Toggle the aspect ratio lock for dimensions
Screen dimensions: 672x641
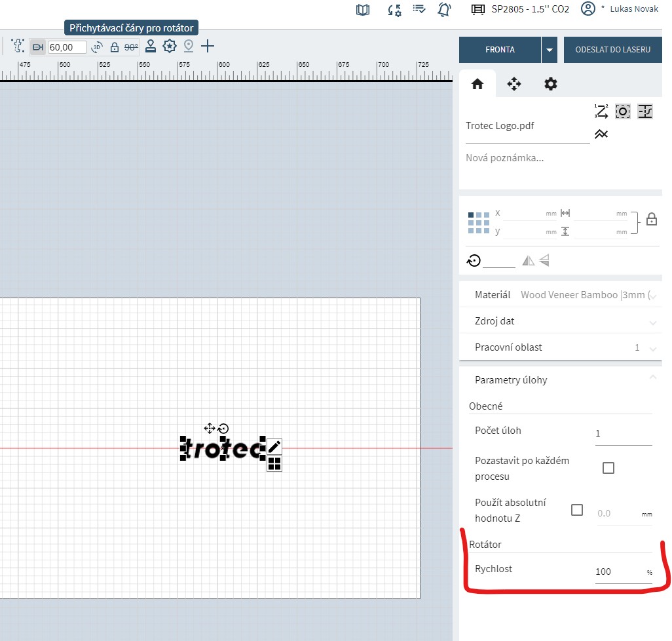pyautogui.click(x=651, y=220)
